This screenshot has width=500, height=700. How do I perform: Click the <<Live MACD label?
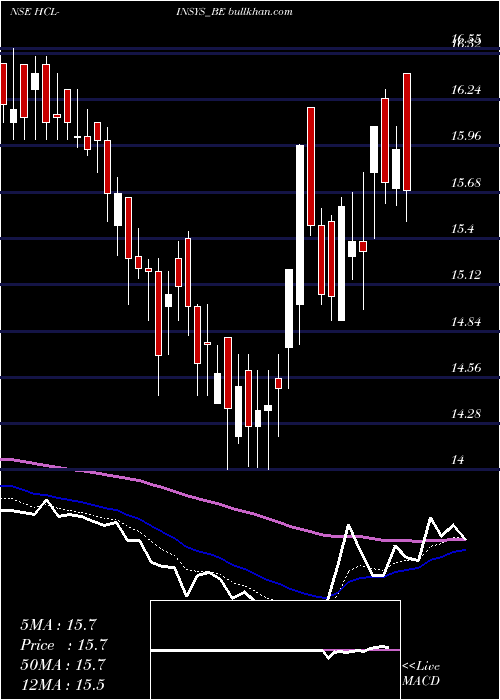click(x=421, y=674)
